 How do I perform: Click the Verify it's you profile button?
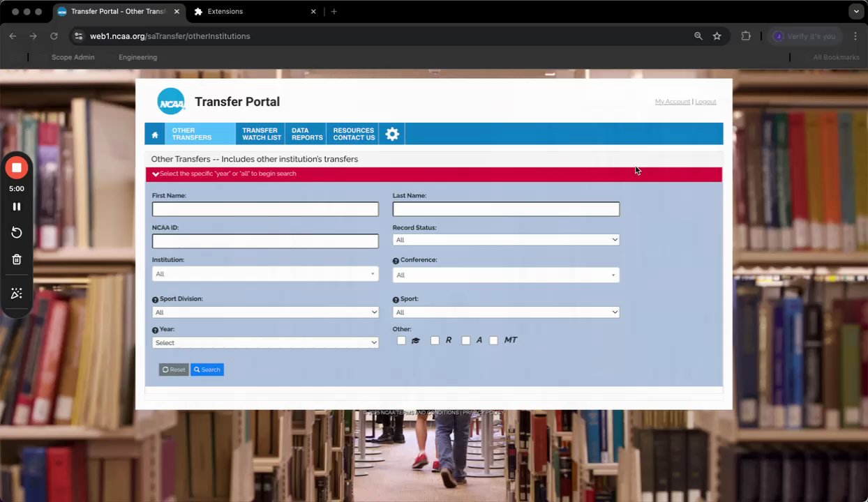pos(804,36)
